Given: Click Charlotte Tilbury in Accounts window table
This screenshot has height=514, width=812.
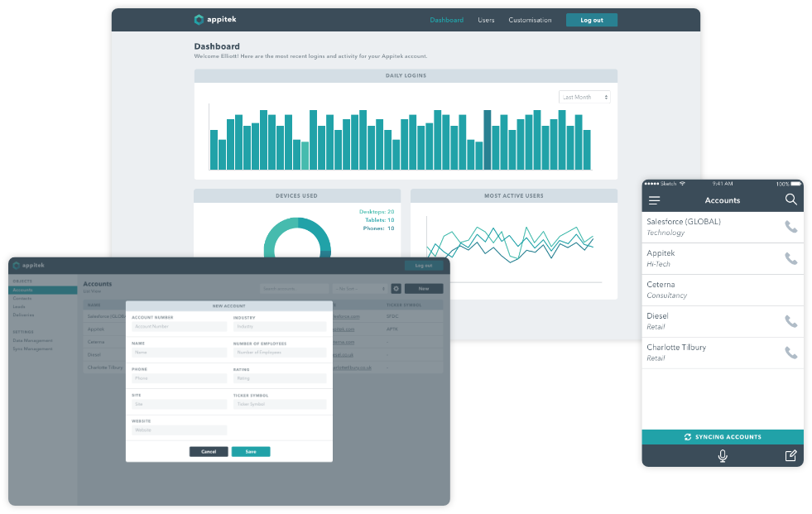Looking at the screenshot, I should pos(105,367).
